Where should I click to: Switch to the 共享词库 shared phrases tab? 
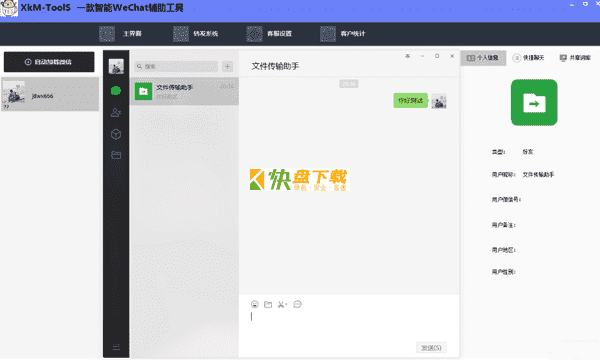(x=575, y=58)
